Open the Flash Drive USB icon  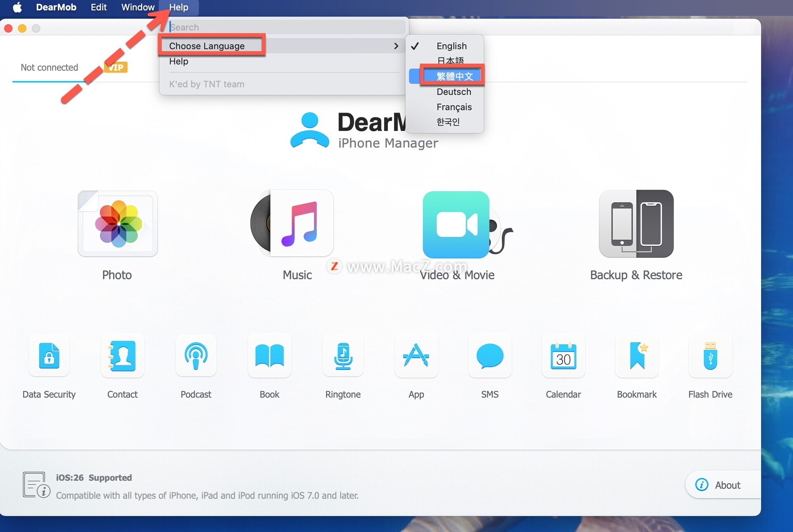point(710,355)
